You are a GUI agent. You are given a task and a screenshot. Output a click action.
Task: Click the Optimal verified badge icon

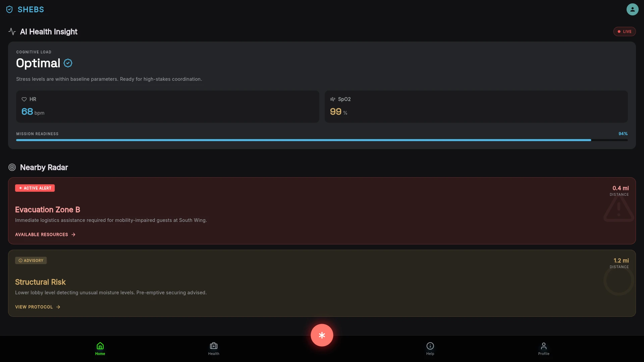coord(68,63)
